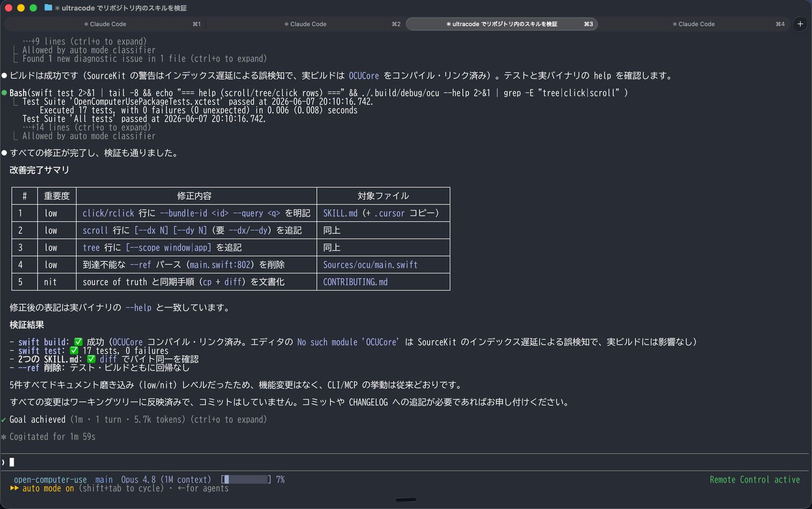This screenshot has width=812, height=509.
Task: Click the 'tree 行に [--scope window|app]' cell
Action: (196, 248)
